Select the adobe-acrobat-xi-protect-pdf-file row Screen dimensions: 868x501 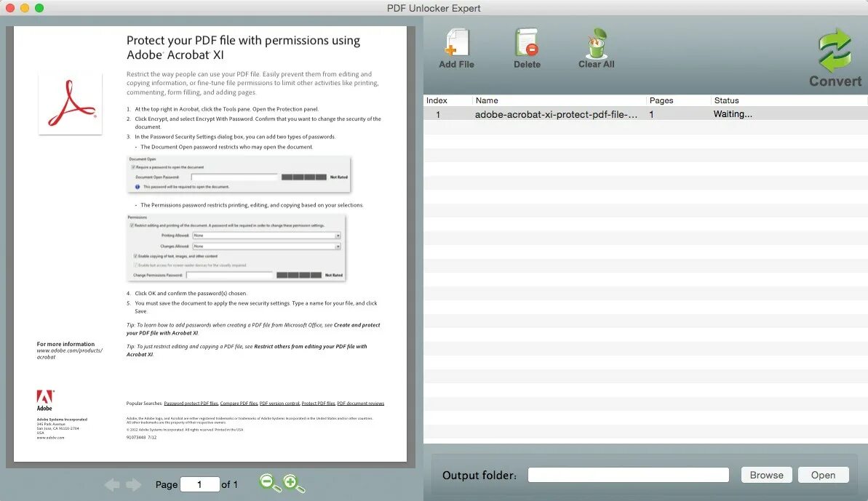[x=645, y=114]
